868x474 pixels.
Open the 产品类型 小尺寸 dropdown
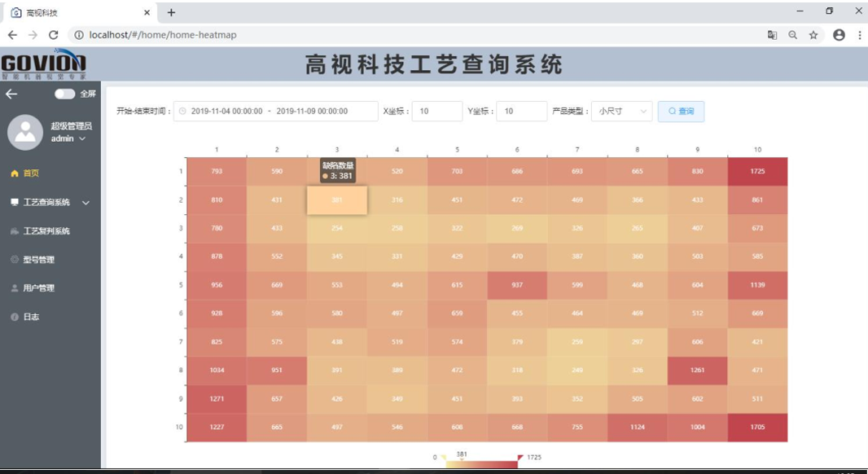coord(621,112)
